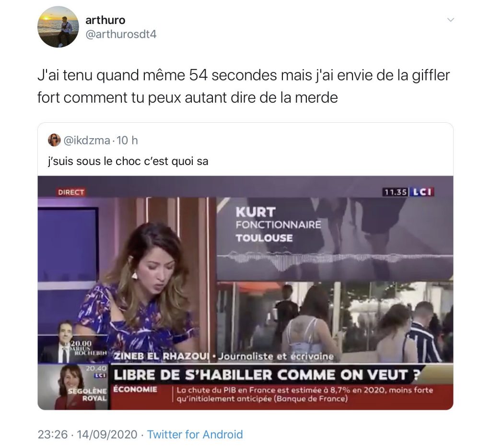
Task: Click the KURT FONCTIONNAIRE TOULOUSE caption
Action: pyautogui.click(x=279, y=224)
